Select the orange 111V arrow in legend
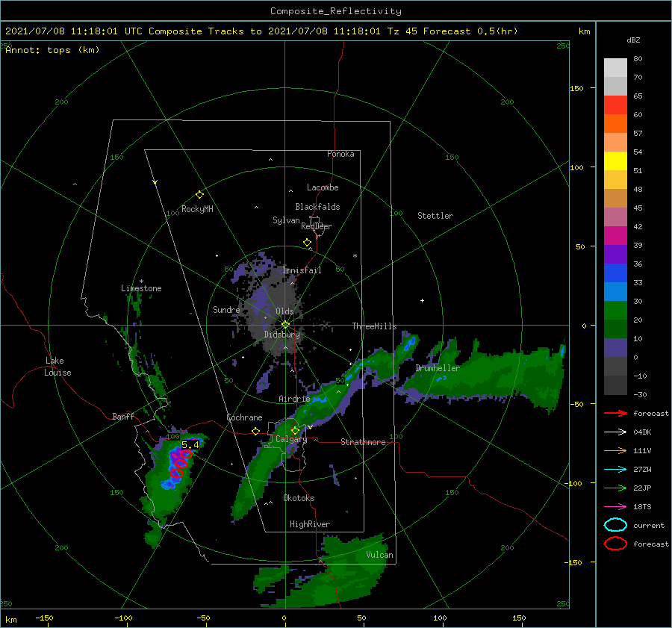 click(x=615, y=450)
